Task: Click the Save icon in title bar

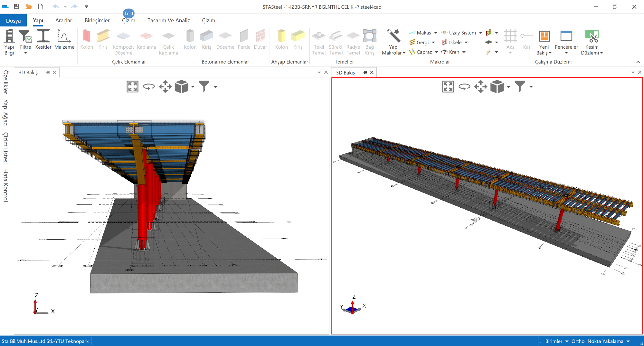Action: tap(17, 6)
